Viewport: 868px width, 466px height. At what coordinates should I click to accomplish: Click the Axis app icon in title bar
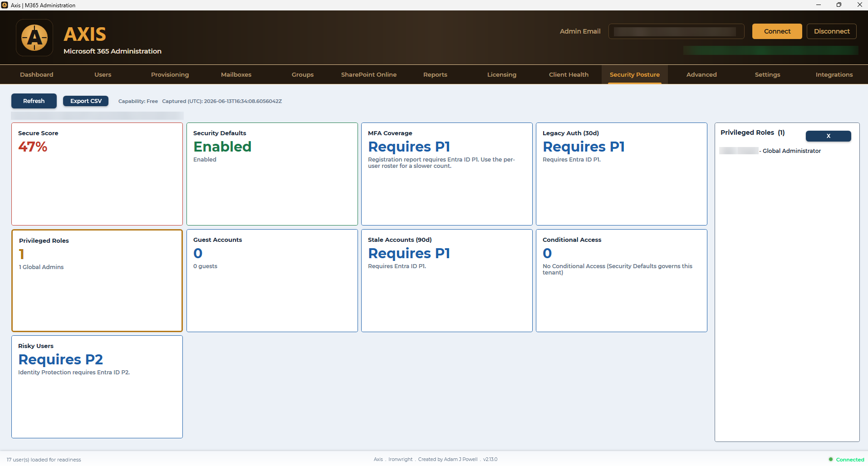[5, 5]
